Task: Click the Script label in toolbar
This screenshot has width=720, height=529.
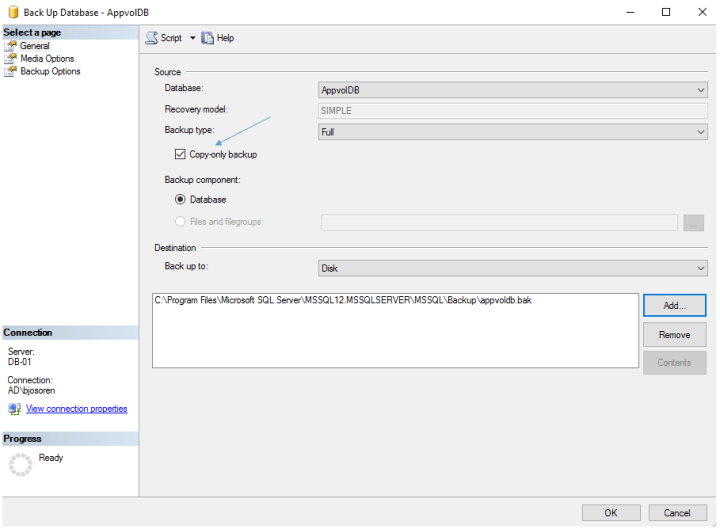Action: 171,38
